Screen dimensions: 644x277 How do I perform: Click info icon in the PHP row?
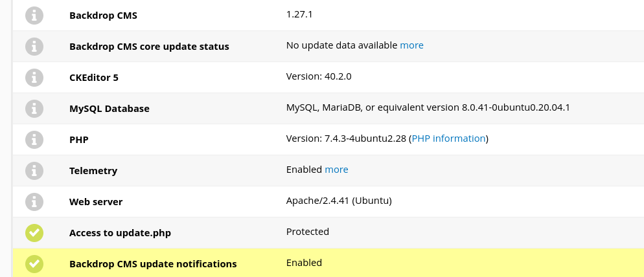click(x=34, y=140)
